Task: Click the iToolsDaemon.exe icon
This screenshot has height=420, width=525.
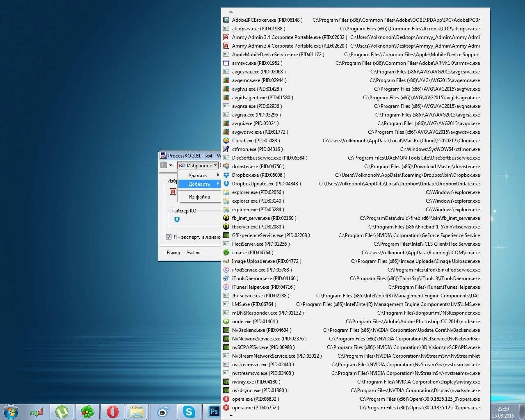Action: tap(226, 278)
